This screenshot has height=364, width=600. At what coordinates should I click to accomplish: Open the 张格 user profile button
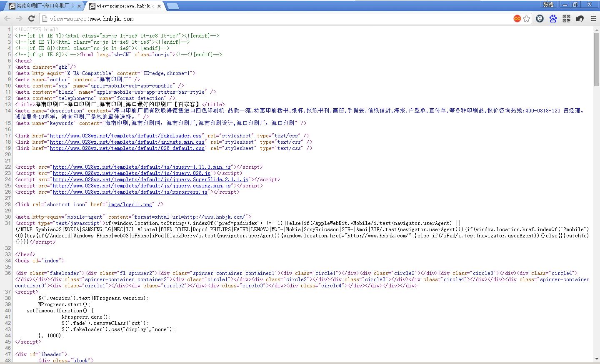[x=548, y=5]
